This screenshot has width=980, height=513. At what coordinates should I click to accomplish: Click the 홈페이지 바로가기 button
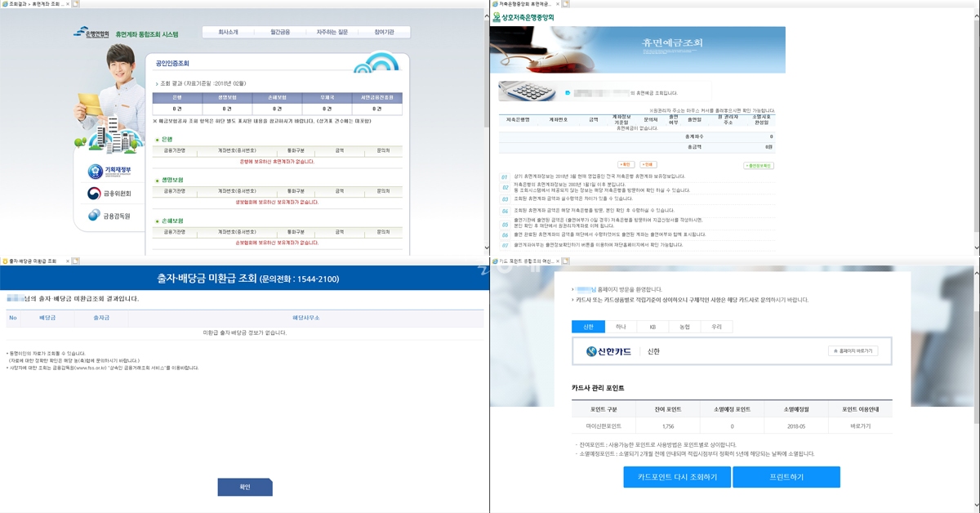[x=850, y=350]
